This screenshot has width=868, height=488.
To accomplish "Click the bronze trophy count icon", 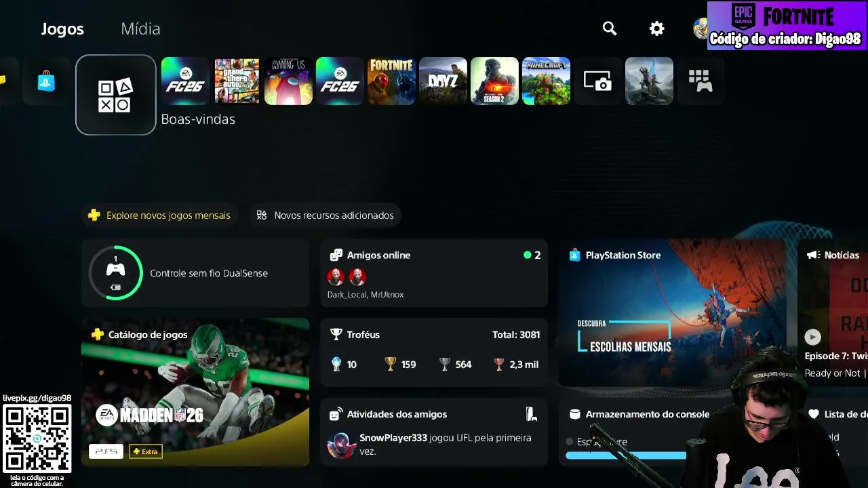I will pyautogui.click(x=499, y=364).
